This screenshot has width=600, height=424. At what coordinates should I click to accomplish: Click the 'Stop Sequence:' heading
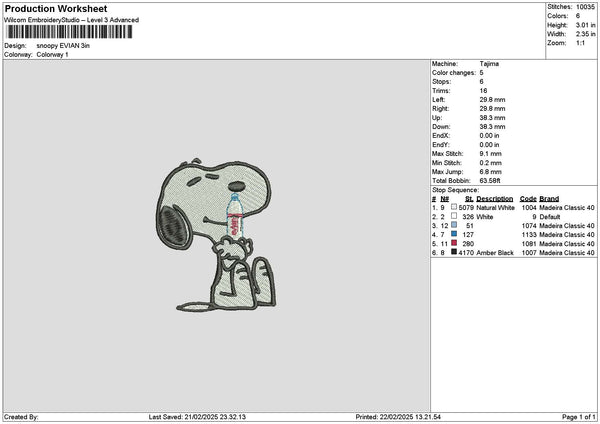(455, 190)
